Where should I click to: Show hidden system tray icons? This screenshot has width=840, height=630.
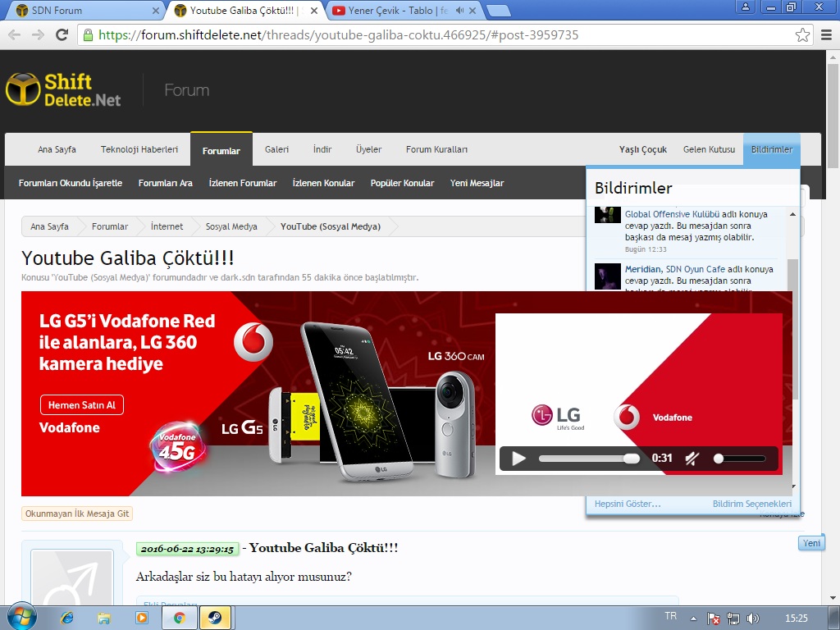pos(693,618)
